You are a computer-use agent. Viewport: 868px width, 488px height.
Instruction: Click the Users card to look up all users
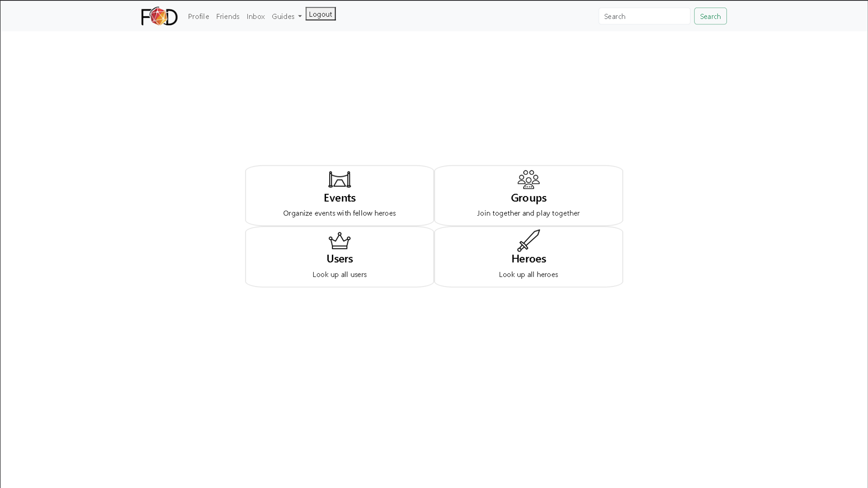(340, 257)
